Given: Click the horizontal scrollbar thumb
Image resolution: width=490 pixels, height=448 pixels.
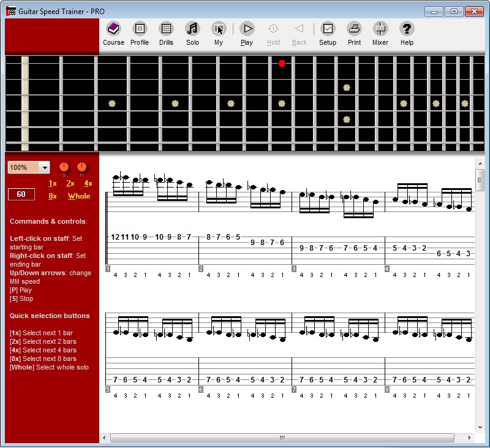Looking at the screenshot, I should coord(282,438).
